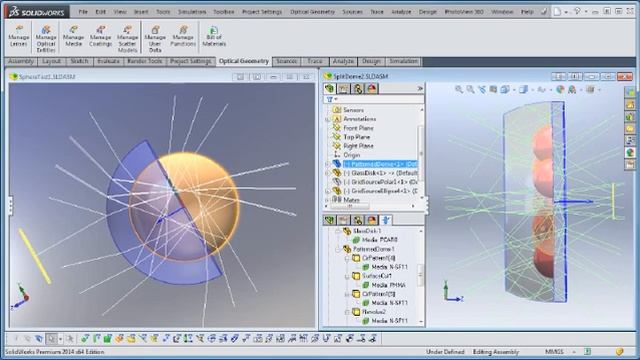Viewport: 640px width, 360px height.
Task: Select DisplayManager tab icon in upper panel
Action: click(x=372, y=89)
